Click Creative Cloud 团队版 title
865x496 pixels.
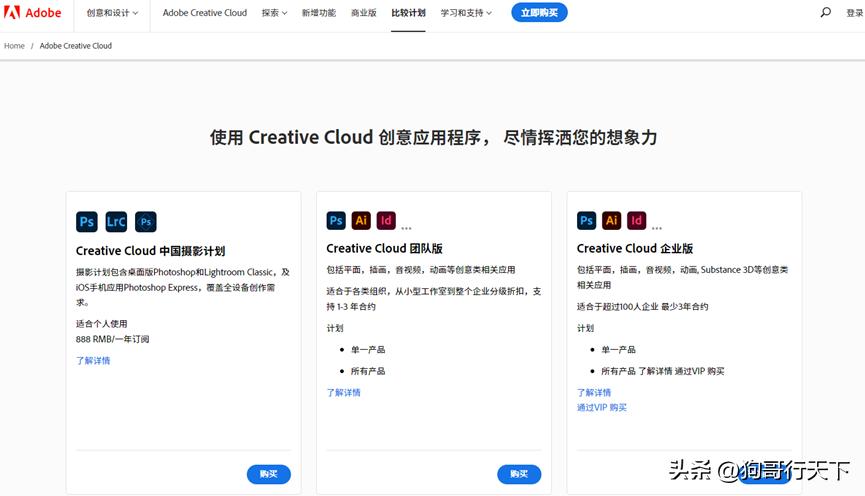[x=385, y=249]
